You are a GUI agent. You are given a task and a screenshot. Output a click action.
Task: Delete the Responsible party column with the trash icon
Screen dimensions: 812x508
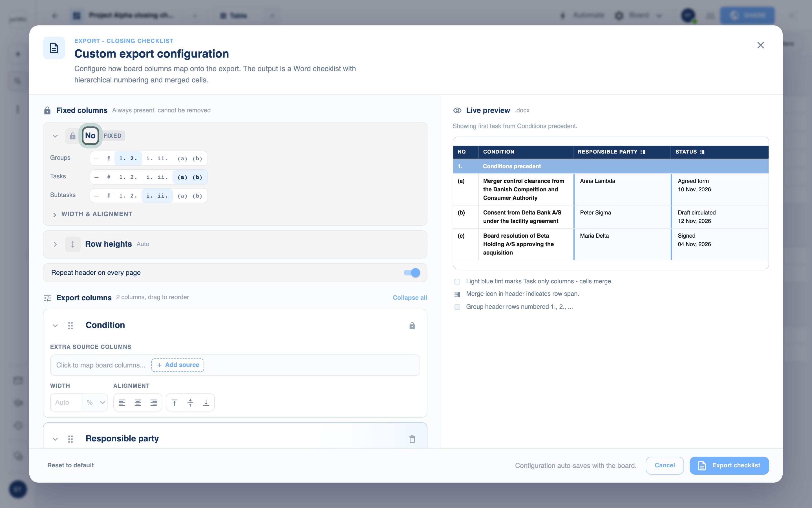click(412, 439)
